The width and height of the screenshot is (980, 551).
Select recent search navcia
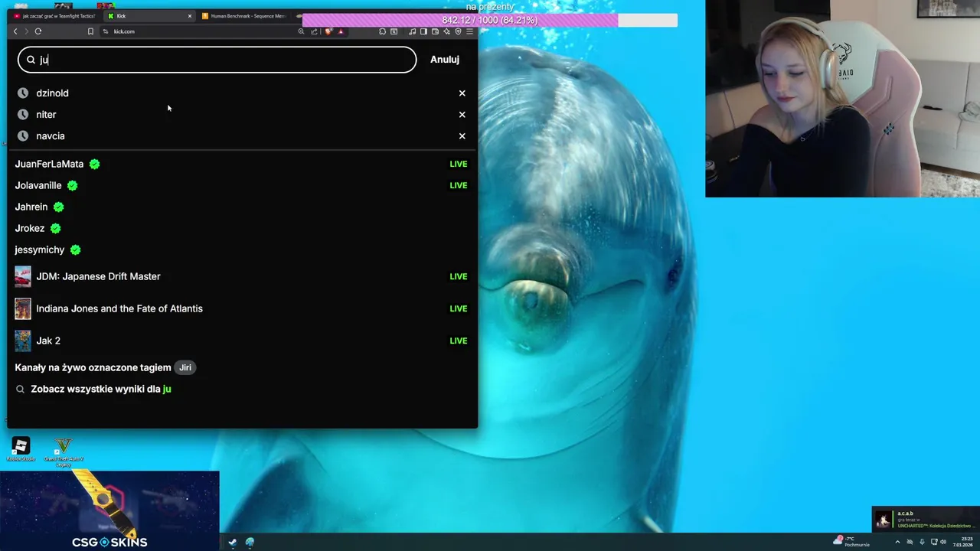[51, 136]
